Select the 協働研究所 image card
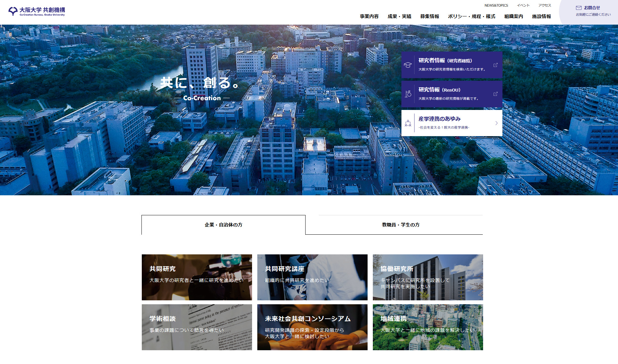This screenshot has height=364, width=618. tap(428, 277)
